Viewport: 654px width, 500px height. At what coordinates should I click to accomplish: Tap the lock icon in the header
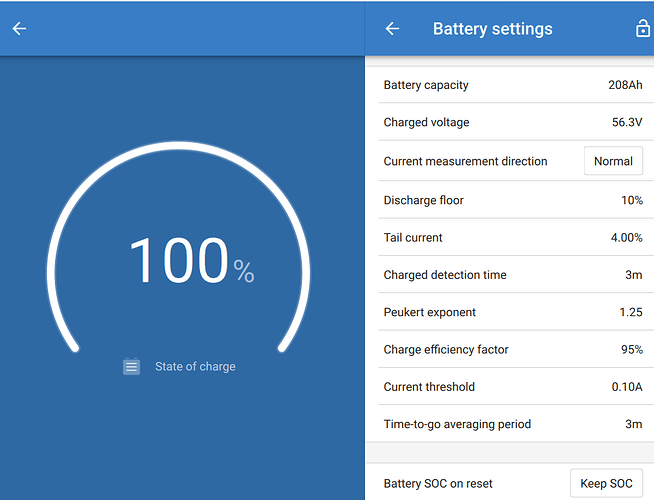pyautogui.click(x=642, y=29)
